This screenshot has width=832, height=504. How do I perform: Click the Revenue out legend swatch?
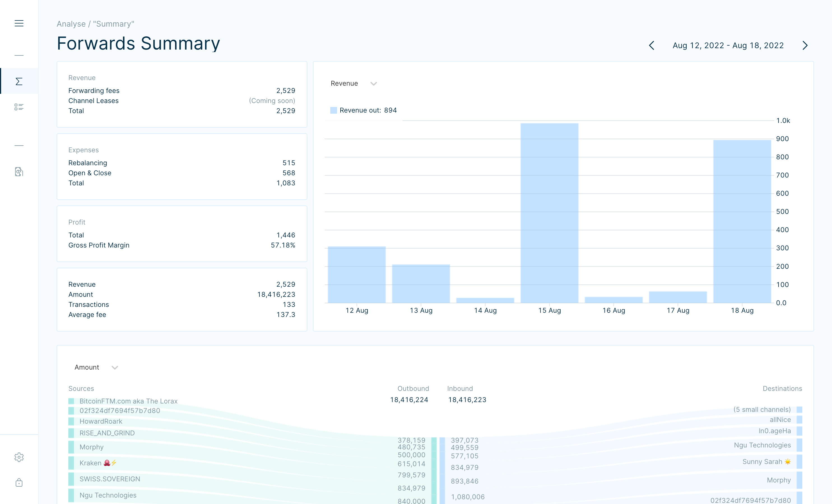(333, 110)
